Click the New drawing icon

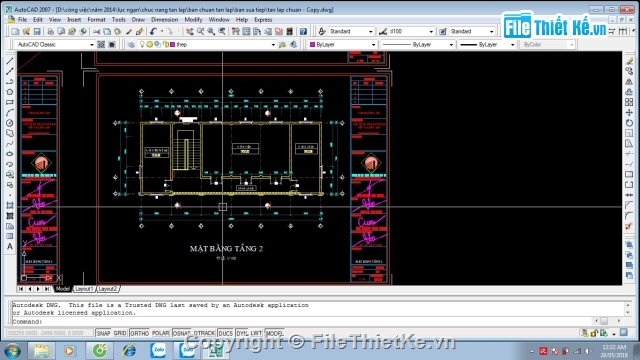(16, 31)
